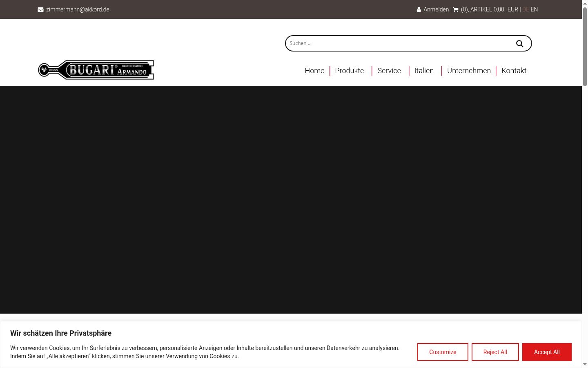Screen dimensions: 588x368
Task: Click the user account icon
Action: point(419,9)
